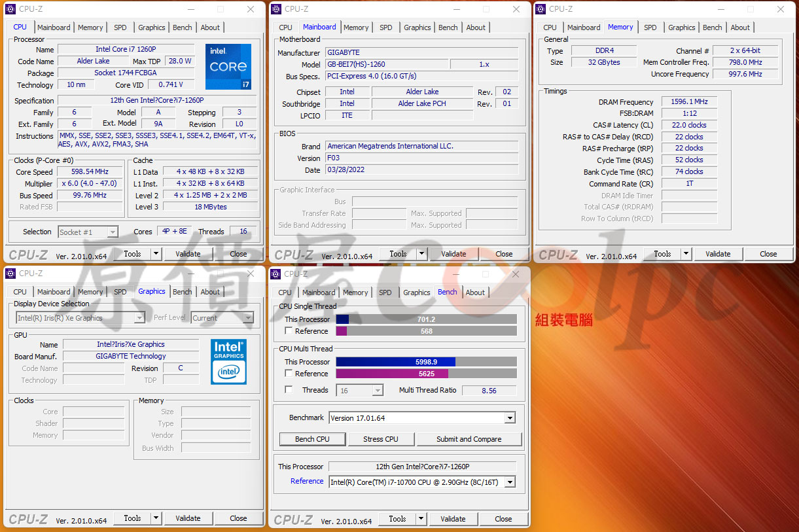Click the Reference link in the Bench window
Viewport: 799px width, 532px height.
tap(307, 481)
